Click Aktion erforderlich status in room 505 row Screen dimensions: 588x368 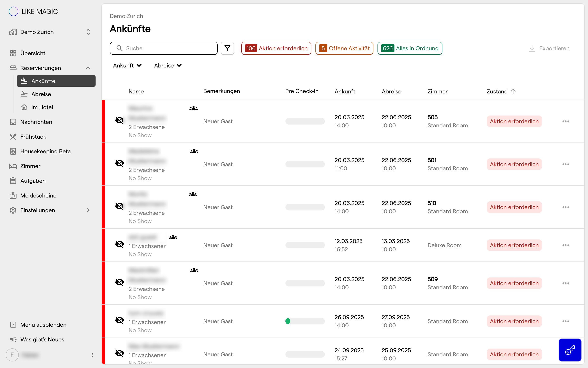514,121
